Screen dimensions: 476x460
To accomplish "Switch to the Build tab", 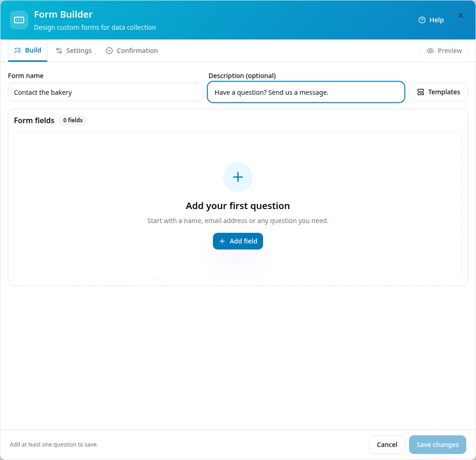I will (27, 50).
